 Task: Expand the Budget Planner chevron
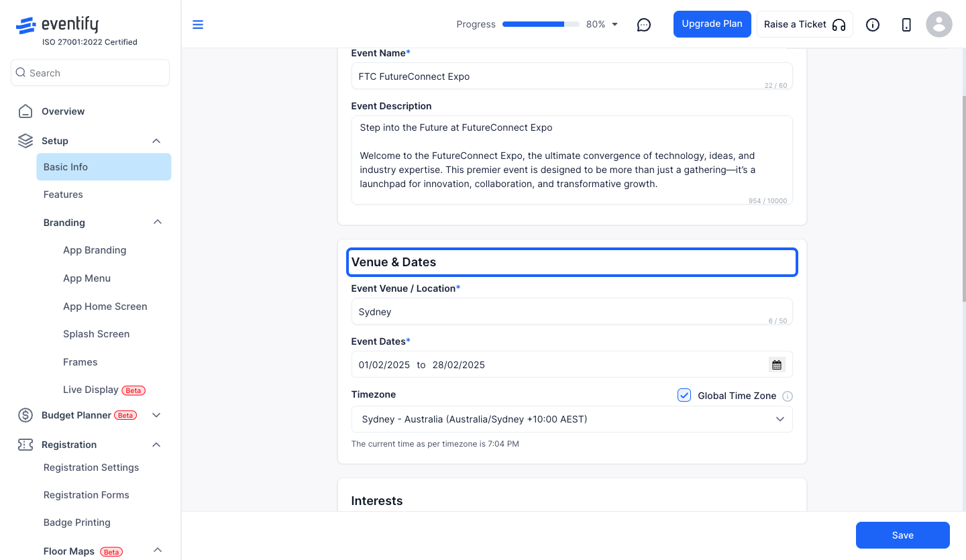tap(156, 415)
